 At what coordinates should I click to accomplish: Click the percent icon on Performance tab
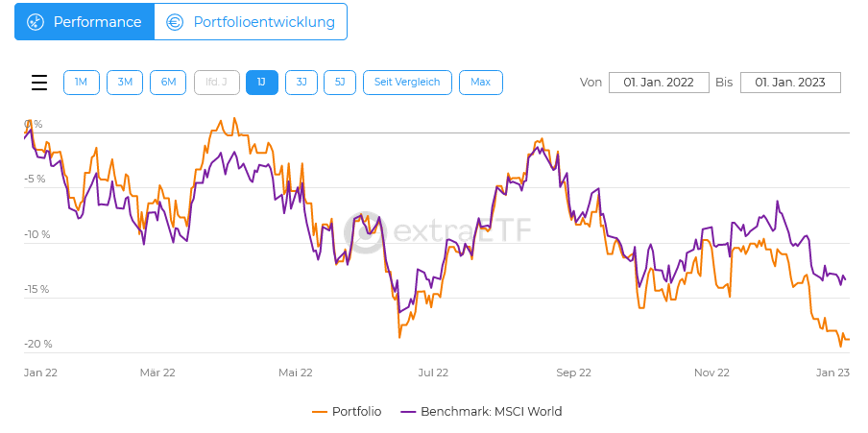[x=36, y=22]
